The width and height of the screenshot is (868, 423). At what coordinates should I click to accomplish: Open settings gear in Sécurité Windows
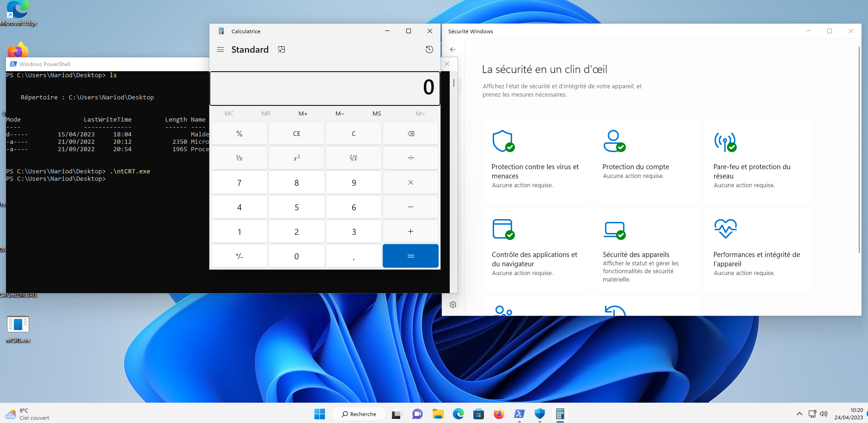click(x=453, y=305)
